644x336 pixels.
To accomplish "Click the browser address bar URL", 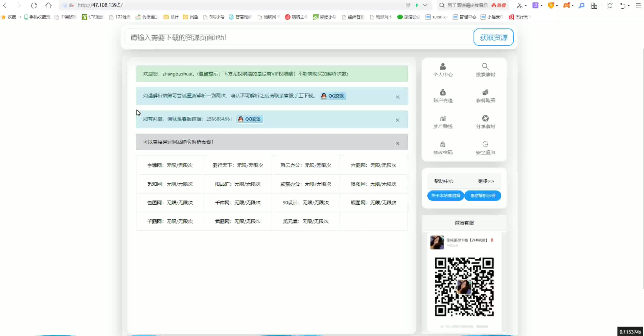I will [x=100, y=5].
